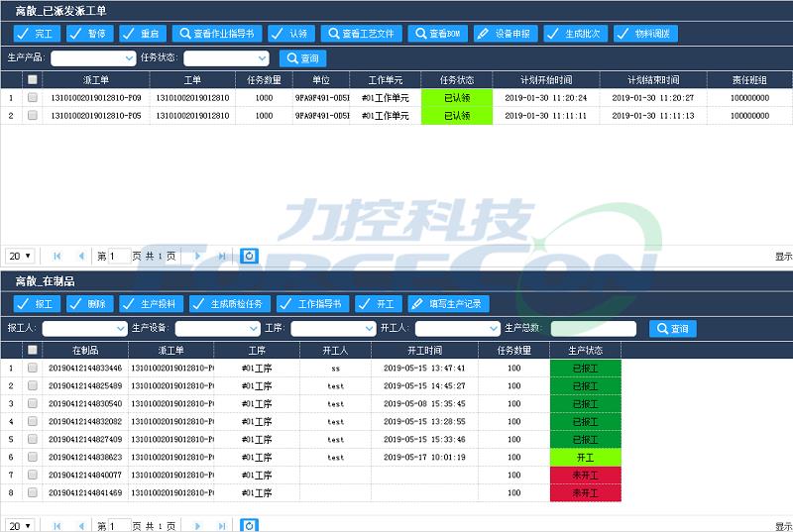Viewport: 793px width, 532px height.
Task: Check the row for dispatch order 13101002019012810-P05
Action: point(33,115)
